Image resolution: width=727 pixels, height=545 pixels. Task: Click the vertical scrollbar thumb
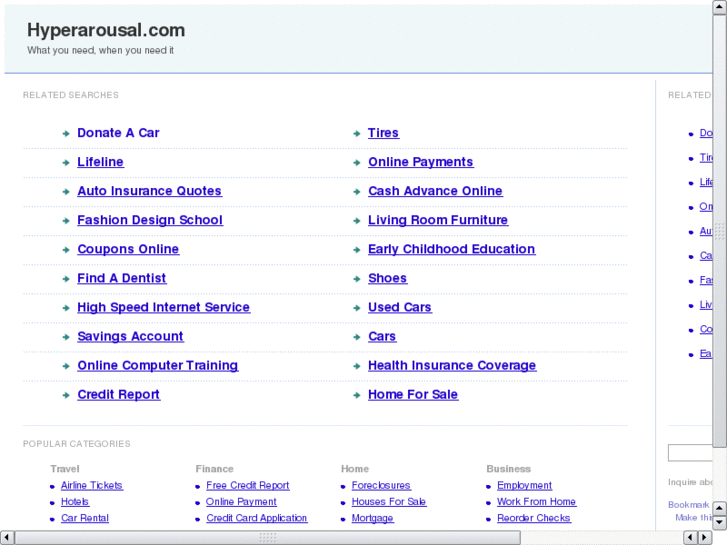tap(719, 231)
